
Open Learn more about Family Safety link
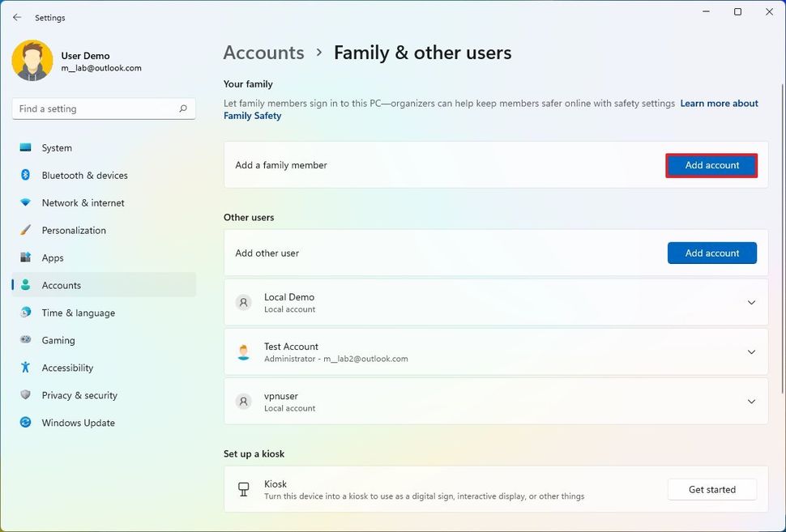[719, 104]
